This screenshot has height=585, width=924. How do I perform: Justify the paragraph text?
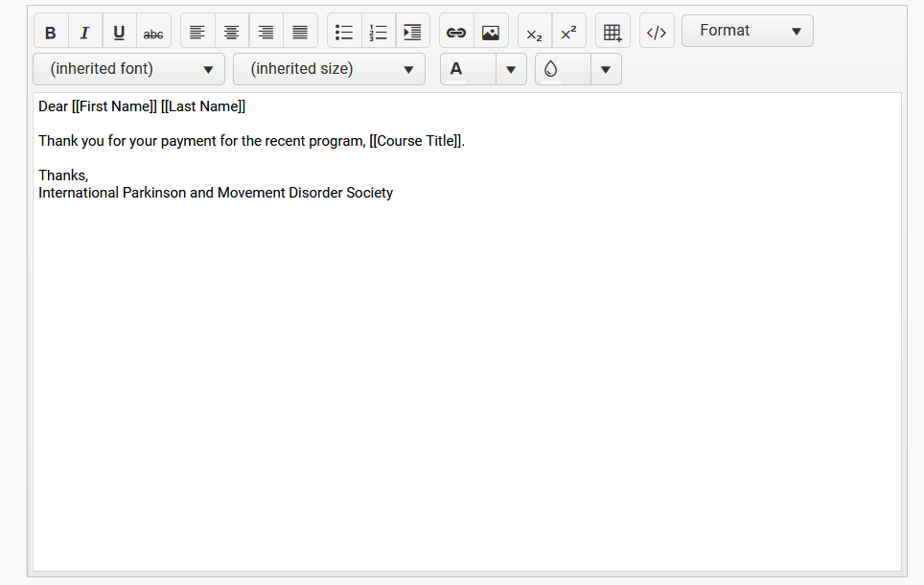coord(300,32)
